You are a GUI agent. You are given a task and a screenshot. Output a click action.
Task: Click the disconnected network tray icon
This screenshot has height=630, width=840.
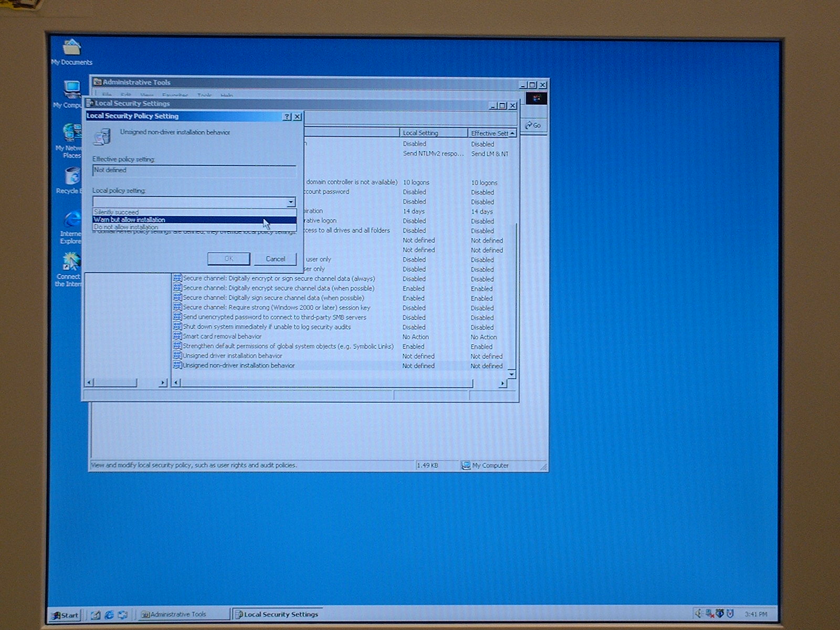(709, 613)
